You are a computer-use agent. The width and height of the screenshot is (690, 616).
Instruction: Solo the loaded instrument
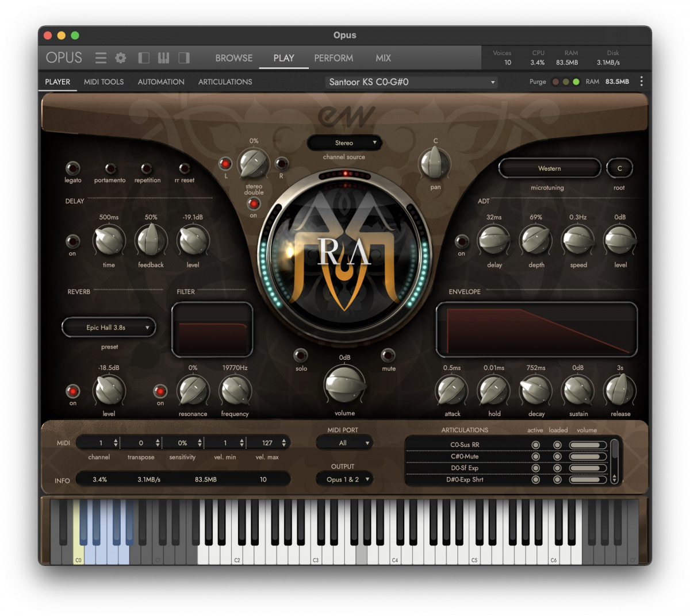[301, 355]
